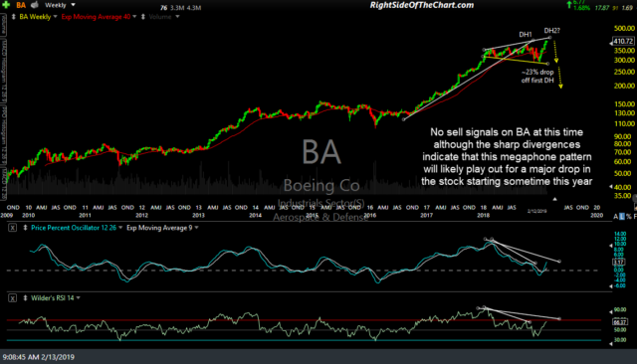
Task: Expand the Exp Moving Average 40 dropdown
Action: [x=134, y=17]
